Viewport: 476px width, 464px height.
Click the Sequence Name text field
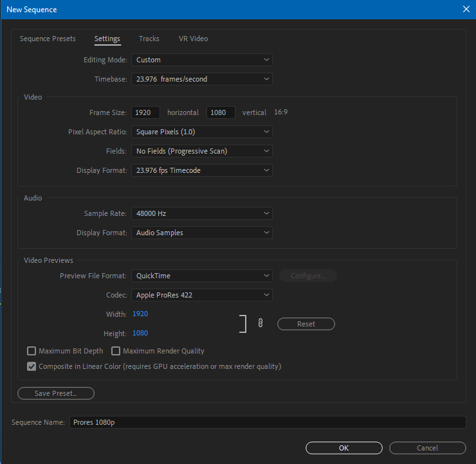click(x=267, y=422)
